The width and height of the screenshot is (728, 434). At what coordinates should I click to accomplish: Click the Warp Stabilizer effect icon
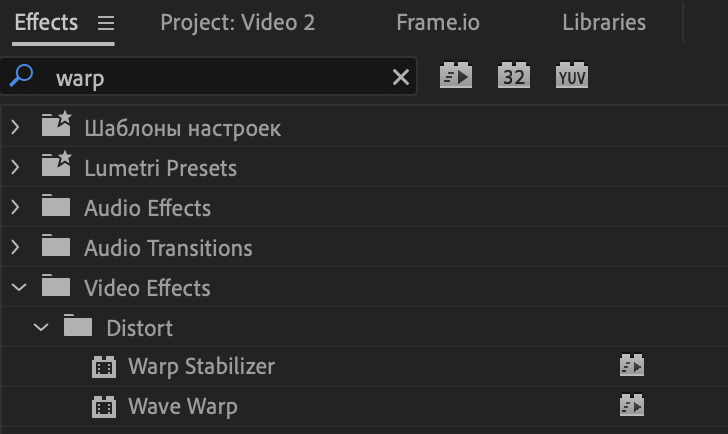tap(104, 367)
